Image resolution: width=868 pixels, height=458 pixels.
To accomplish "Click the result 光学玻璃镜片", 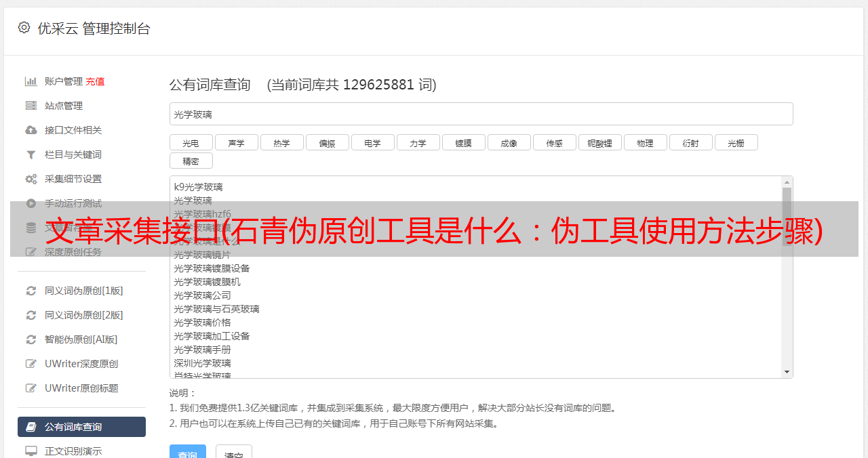I will click(x=202, y=255).
